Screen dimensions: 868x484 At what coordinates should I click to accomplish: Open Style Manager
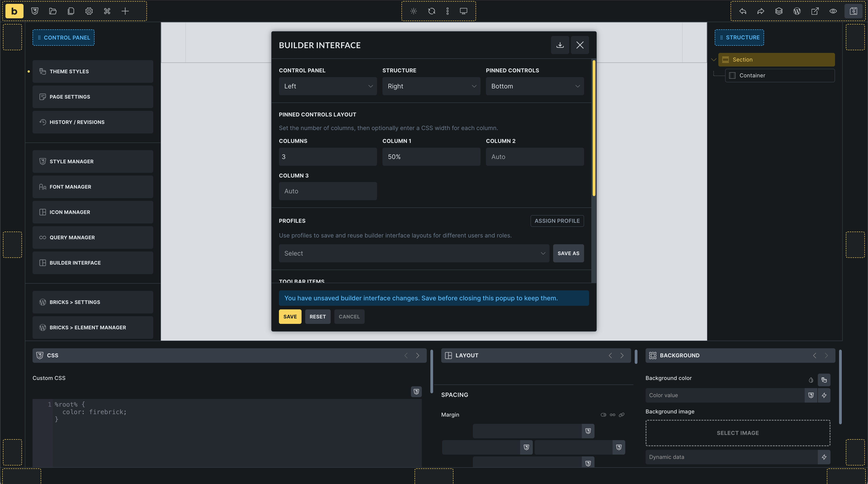click(x=93, y=161)
